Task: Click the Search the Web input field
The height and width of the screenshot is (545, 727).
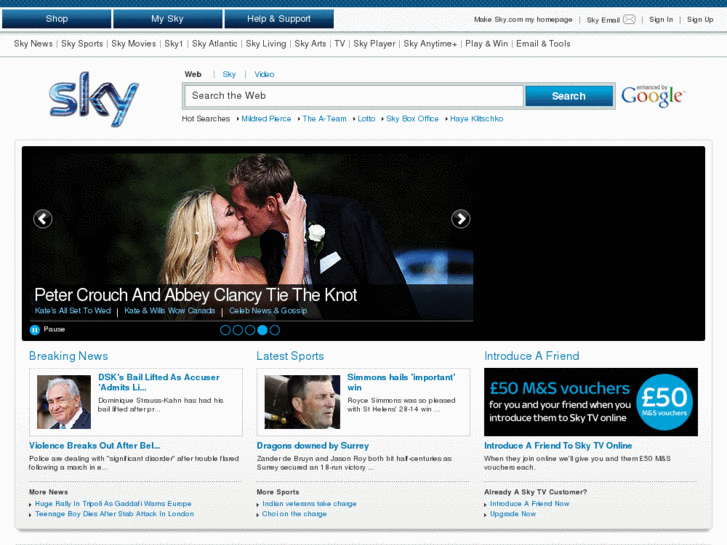Action: (353, 96)
